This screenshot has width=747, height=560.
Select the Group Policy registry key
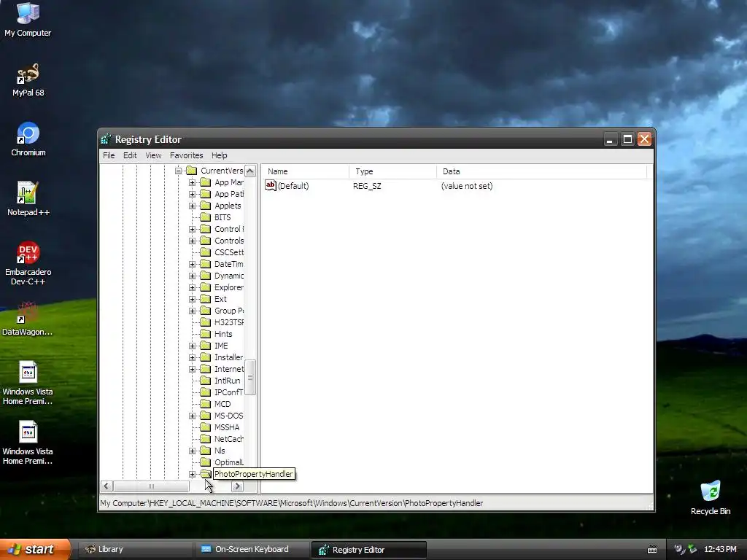[228, 311]
